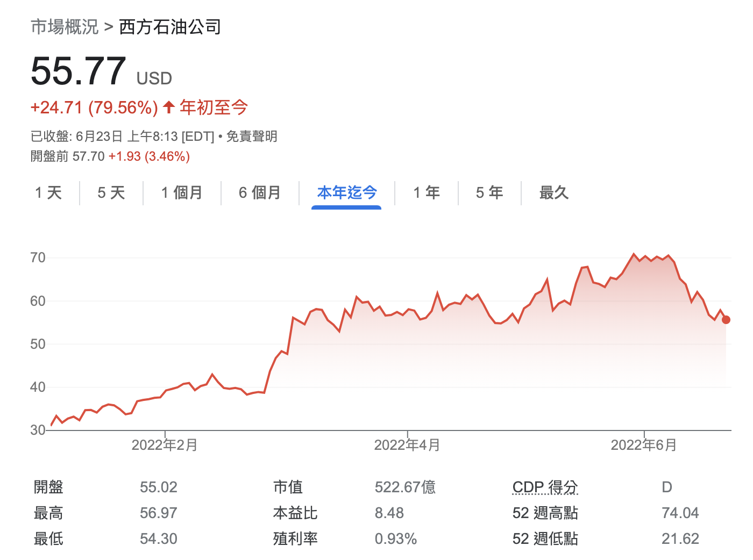Select the 本年迄今 tab
The height and width of the screenshot is (560, 753).
(347, 192)
